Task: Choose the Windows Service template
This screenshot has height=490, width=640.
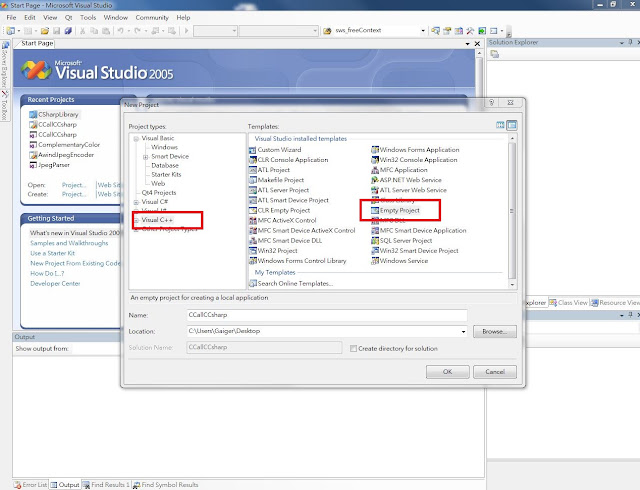Action: [399, 261]
